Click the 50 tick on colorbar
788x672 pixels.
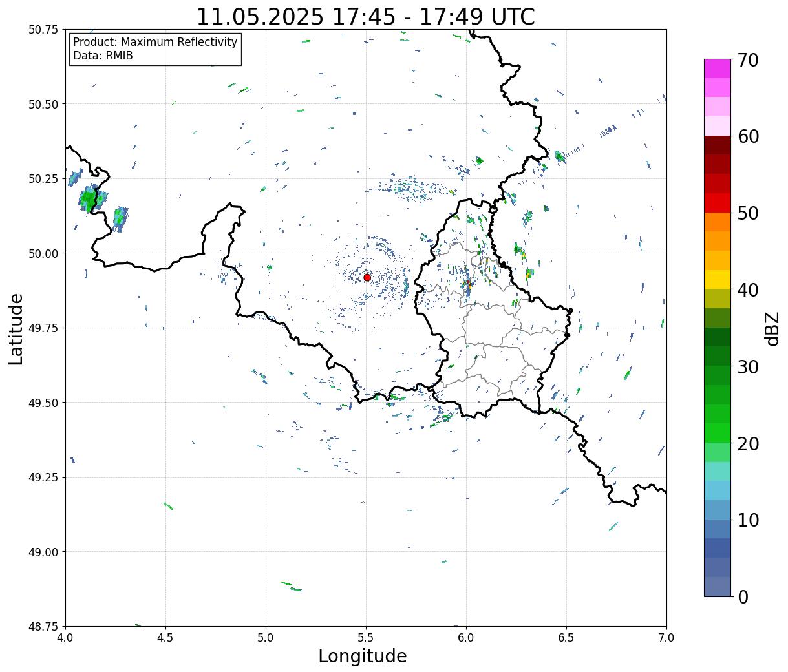tap(747, 213)
